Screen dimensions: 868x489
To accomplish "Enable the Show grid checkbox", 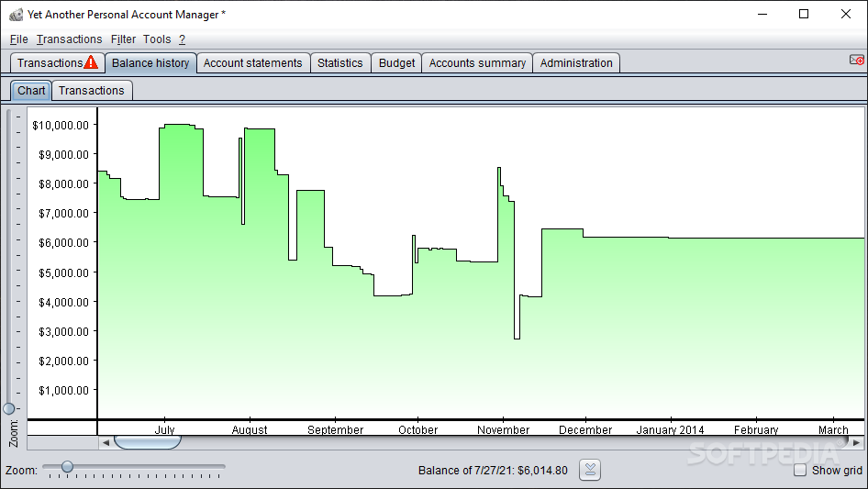I will click(800, 470).
